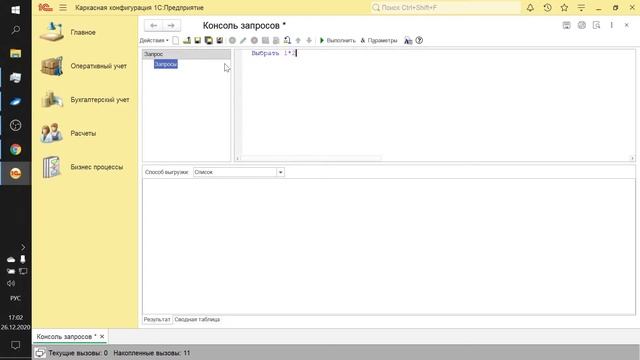Click the navigate back arrow

tap(153, 25)
